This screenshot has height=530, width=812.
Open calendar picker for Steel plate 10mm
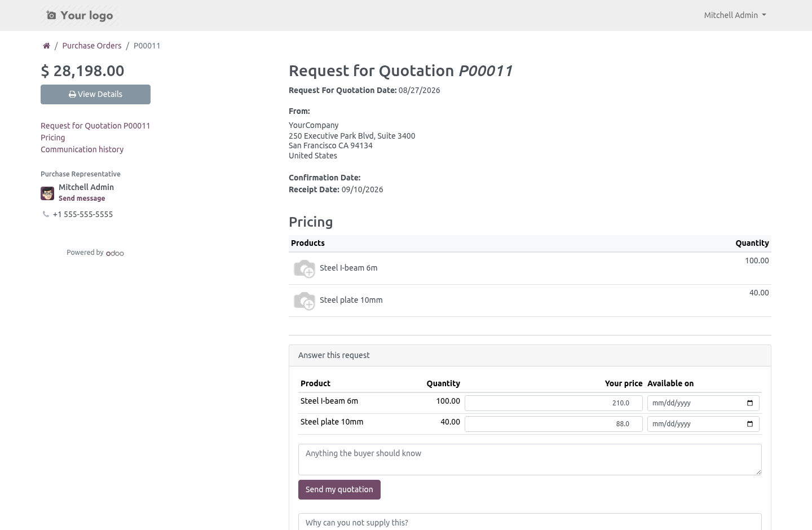pyautogui.click(x=750, y=424)
